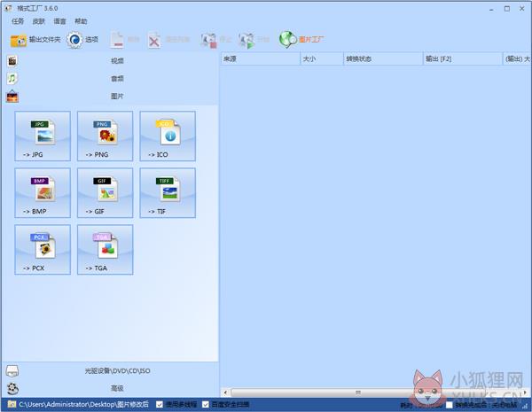Choose the -> PNG conversion tile
The height and width of the screenshot is (412, 532).
(x=106, y=136)
